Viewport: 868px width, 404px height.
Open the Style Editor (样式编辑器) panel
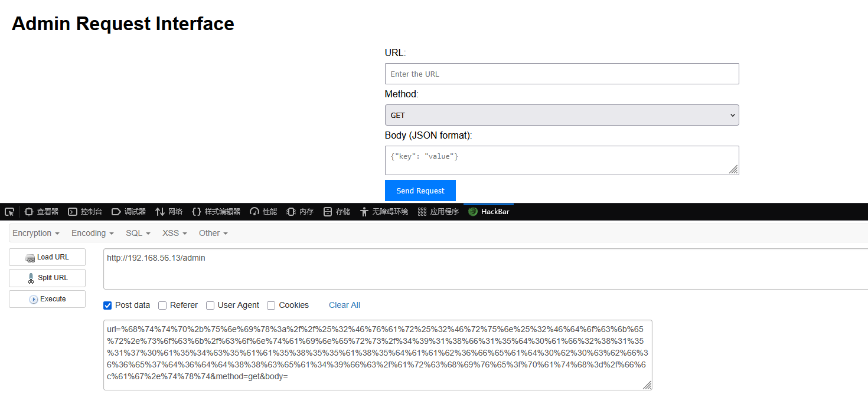[216, 212]
